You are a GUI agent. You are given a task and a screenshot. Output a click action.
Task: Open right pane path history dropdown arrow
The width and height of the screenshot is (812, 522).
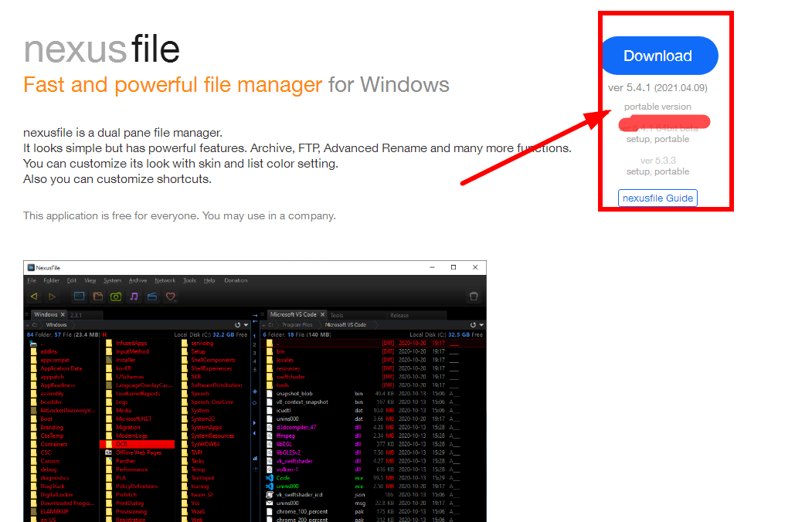481,325
